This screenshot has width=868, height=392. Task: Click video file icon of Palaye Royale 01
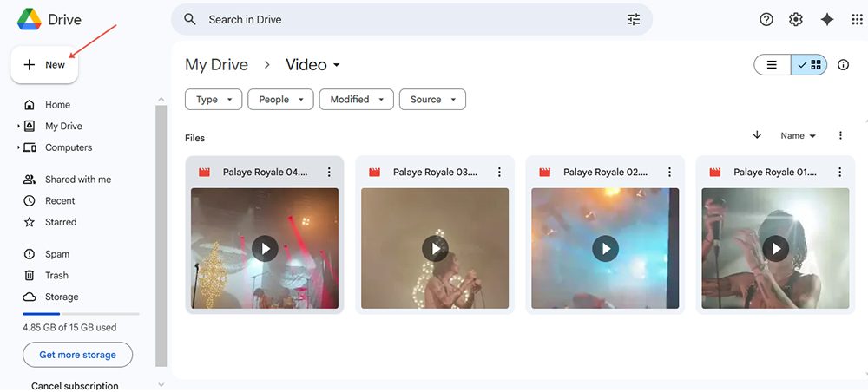715,172
